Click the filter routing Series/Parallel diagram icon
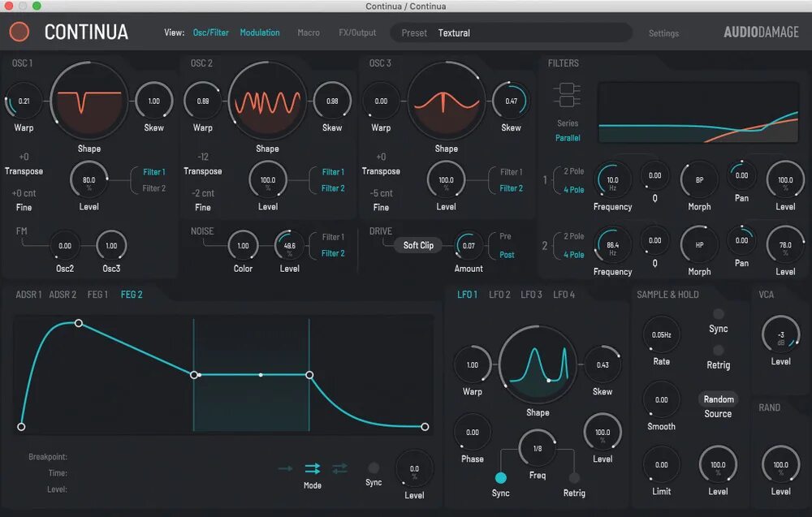 coord(567,95)
